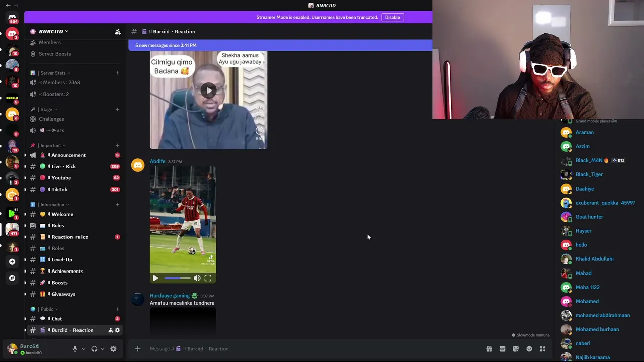Open the Level-Up channel
Viewport: 644px width, 362px height.
[x=75, y=260]
